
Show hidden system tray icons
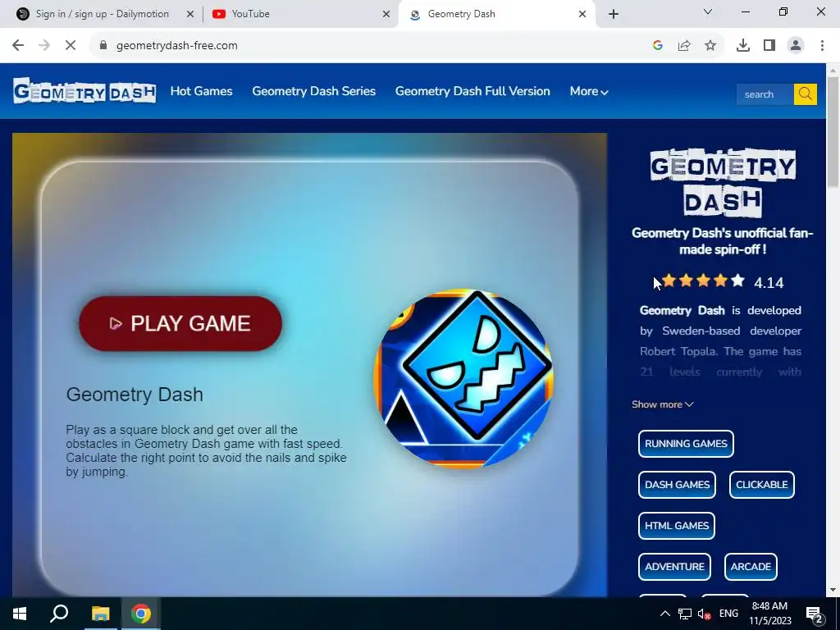664,614
